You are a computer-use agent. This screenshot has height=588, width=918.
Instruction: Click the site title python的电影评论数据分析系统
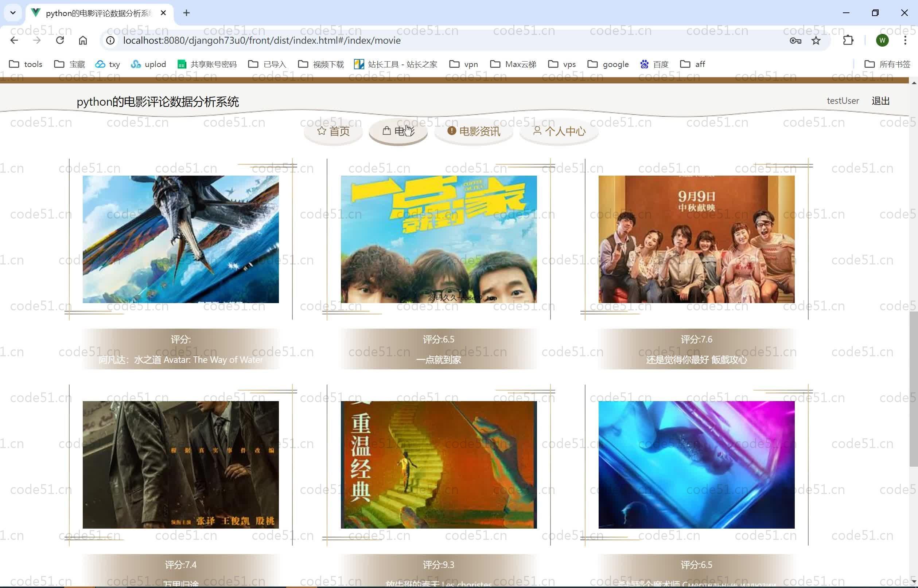pyautogui.click(x=158, y=102)
